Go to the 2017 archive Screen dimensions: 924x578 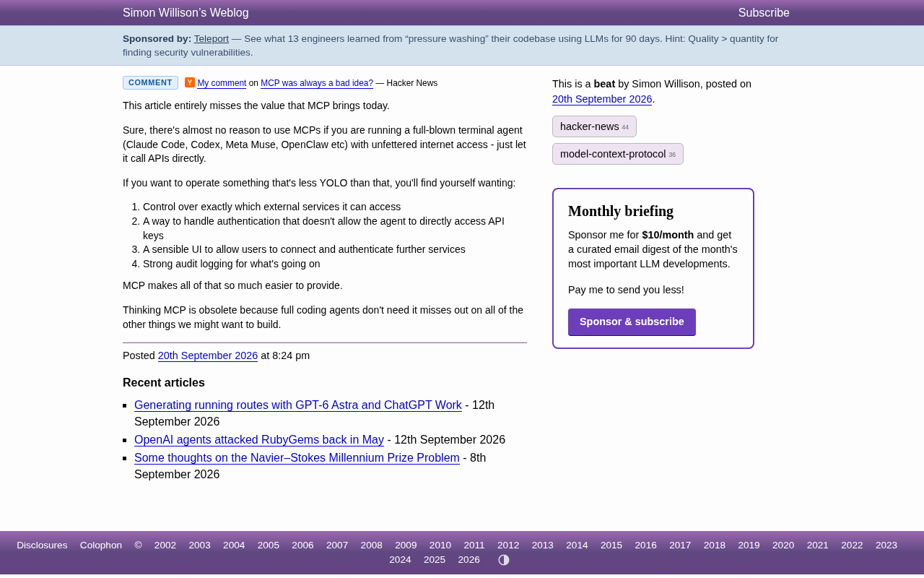tap(680, 545)
